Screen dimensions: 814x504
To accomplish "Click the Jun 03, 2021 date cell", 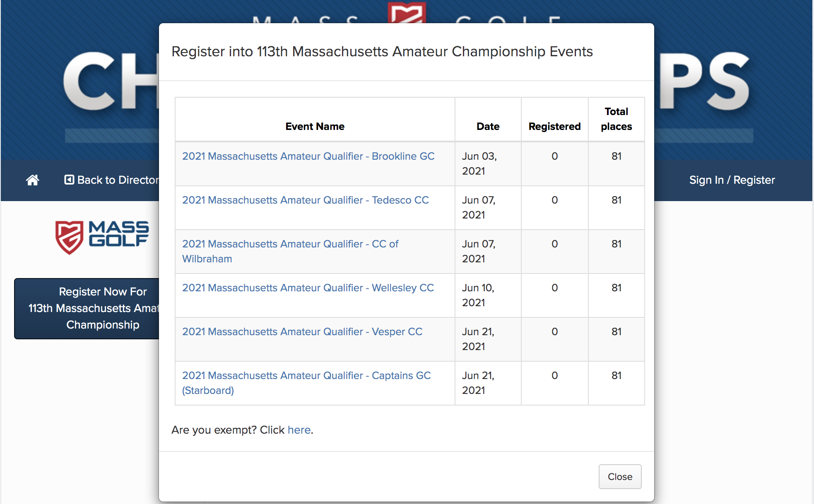I will (479, 163).
